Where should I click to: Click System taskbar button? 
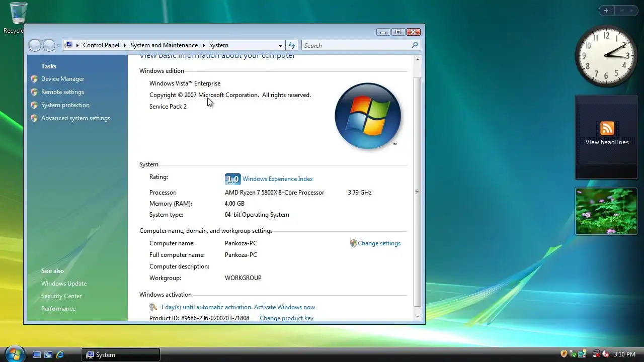click(121, 354)
